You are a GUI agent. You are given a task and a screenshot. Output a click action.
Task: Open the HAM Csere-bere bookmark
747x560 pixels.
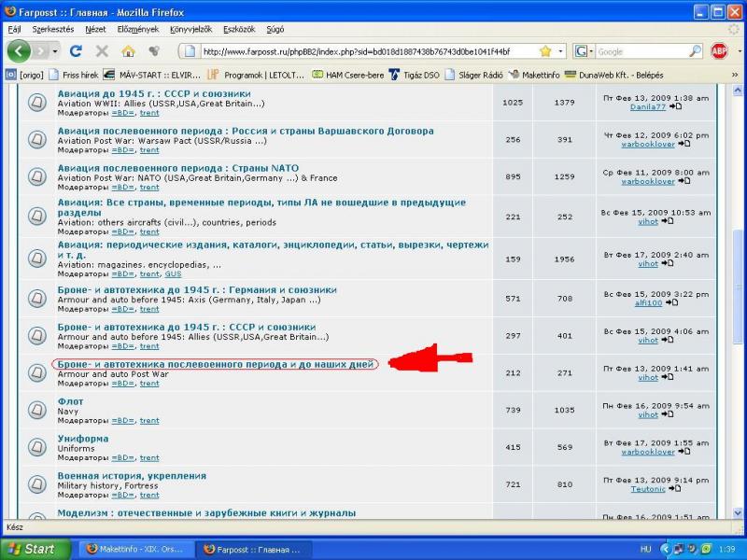click(347, 75)
